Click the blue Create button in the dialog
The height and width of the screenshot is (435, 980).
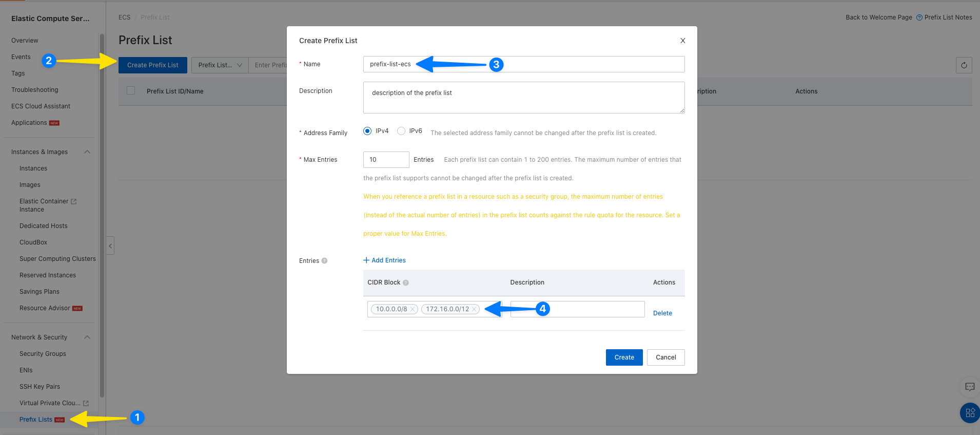(624, 357)
